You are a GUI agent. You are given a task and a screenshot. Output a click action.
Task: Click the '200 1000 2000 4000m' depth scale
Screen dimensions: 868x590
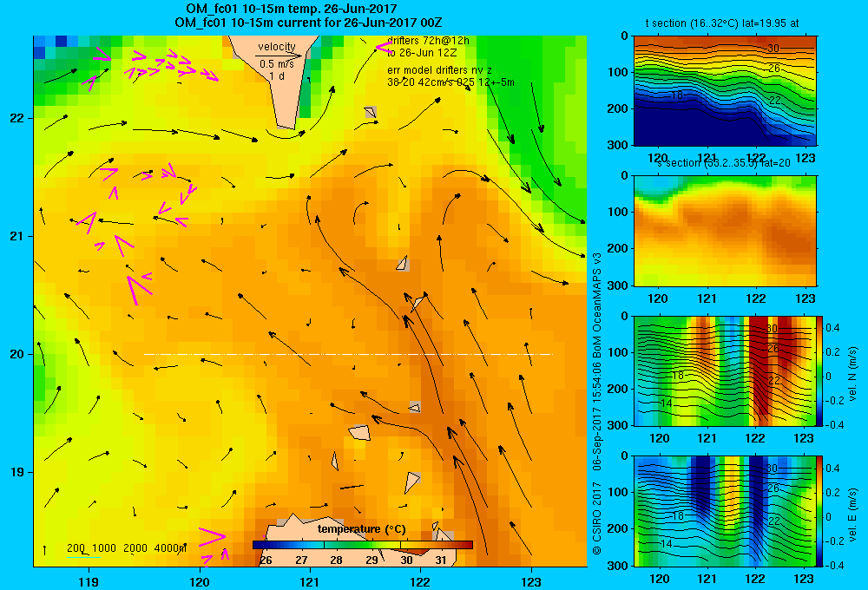[x=126, y=548]
